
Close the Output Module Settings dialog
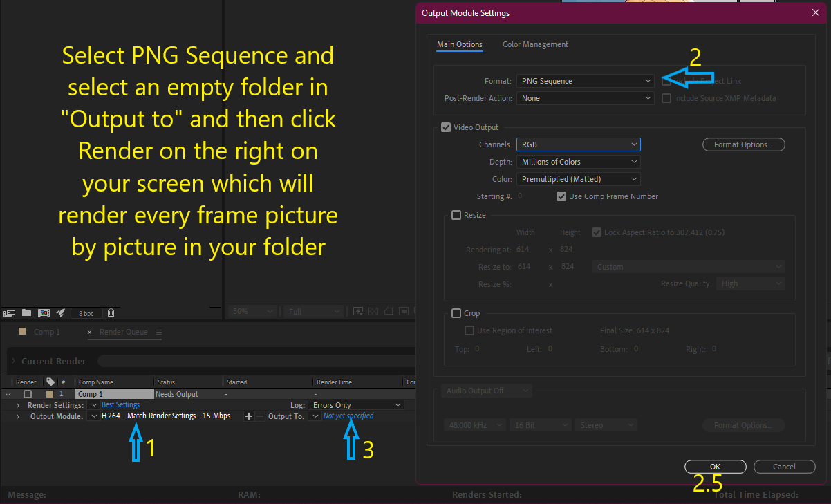[x=814, y=12]
